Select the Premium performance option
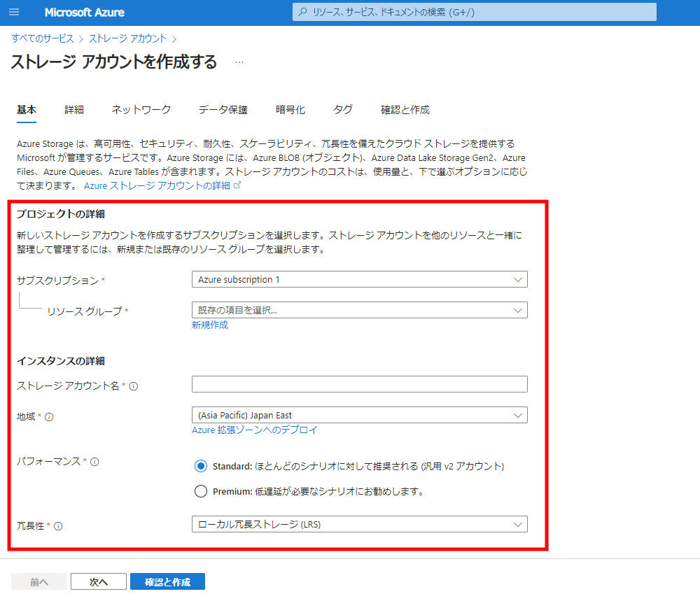 tap(201, 491)
